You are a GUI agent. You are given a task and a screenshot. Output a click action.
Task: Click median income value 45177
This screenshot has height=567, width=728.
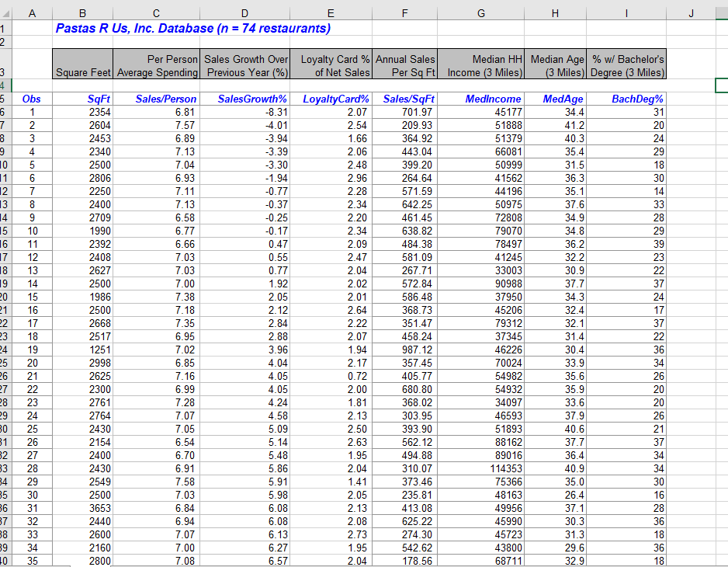(x=481, y=112)
